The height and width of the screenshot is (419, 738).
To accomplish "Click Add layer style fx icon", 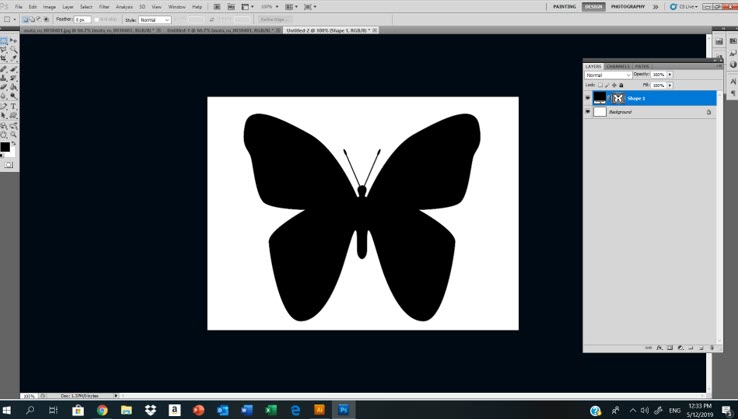I will [659, 348].
